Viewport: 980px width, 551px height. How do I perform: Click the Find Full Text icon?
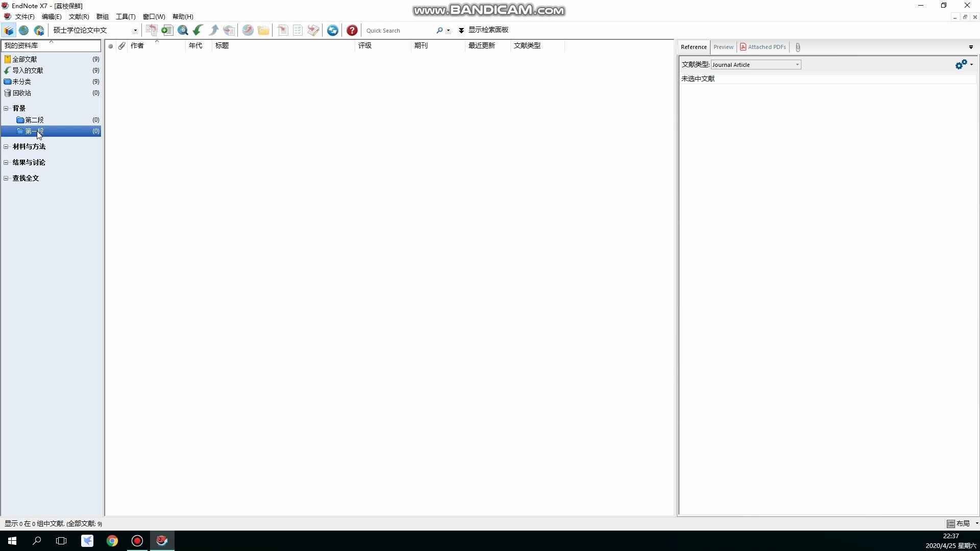[229, 31]
